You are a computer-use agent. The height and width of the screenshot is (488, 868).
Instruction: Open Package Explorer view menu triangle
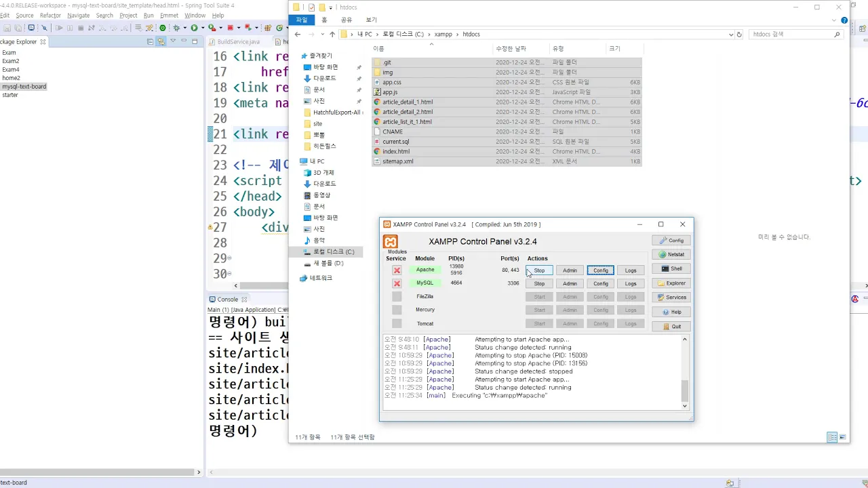pyautogui.click(x=173, y=41)
